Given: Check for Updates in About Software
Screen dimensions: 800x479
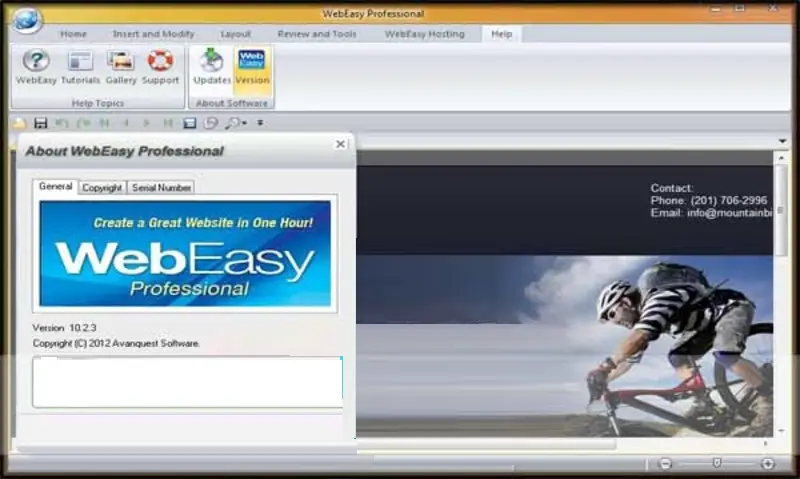Looking at the screenshot, I should [x=212, y=67].
